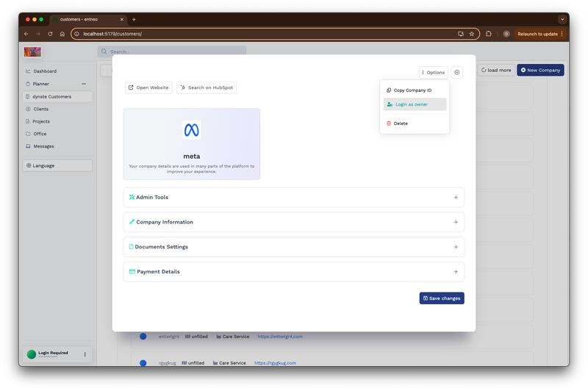The height and width of the screenshot is (391, 588).
Task: Click the Documents Settings file icon
Action: [x=132, y=247]
